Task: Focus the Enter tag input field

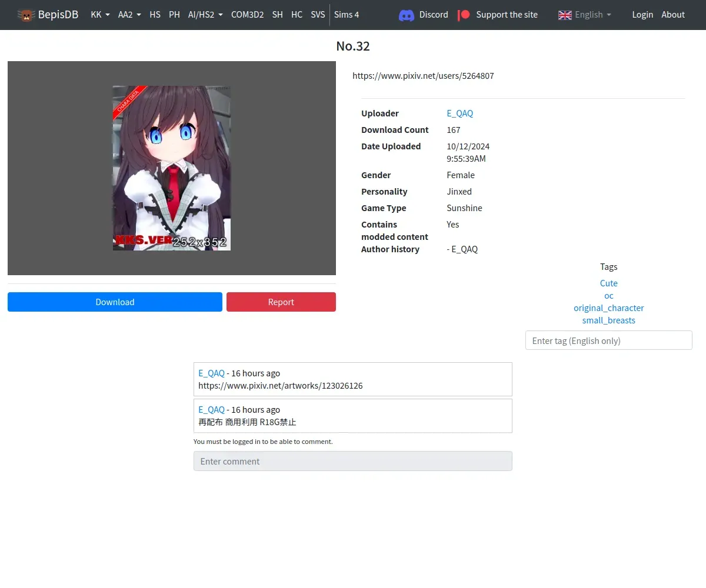Action: 609,340
